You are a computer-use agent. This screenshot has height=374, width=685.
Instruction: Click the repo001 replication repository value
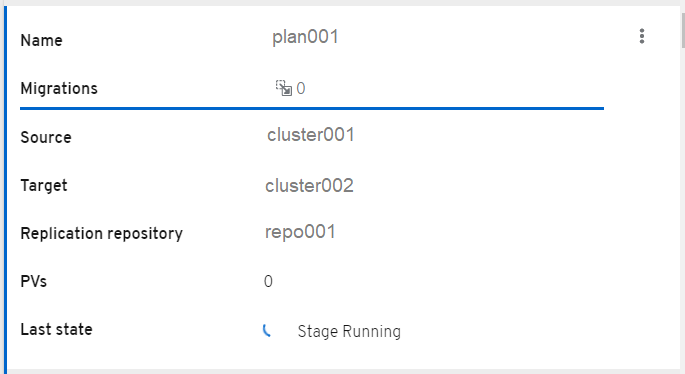(x=300, y=232)
